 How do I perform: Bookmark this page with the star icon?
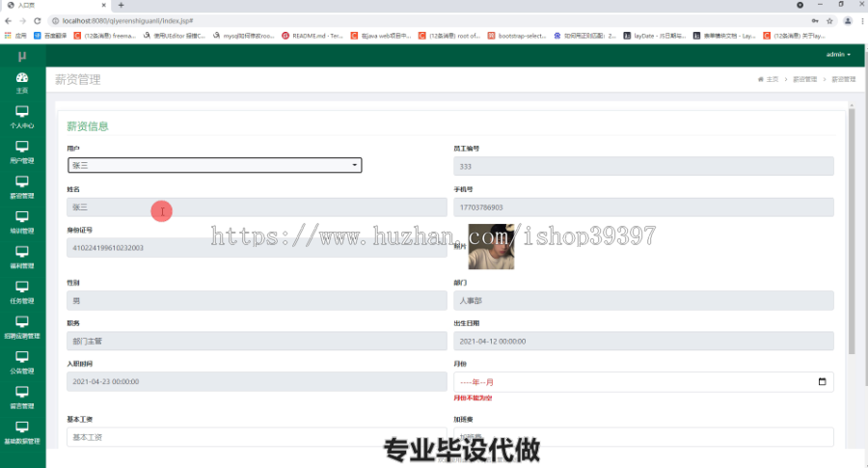tap(829, 21)
